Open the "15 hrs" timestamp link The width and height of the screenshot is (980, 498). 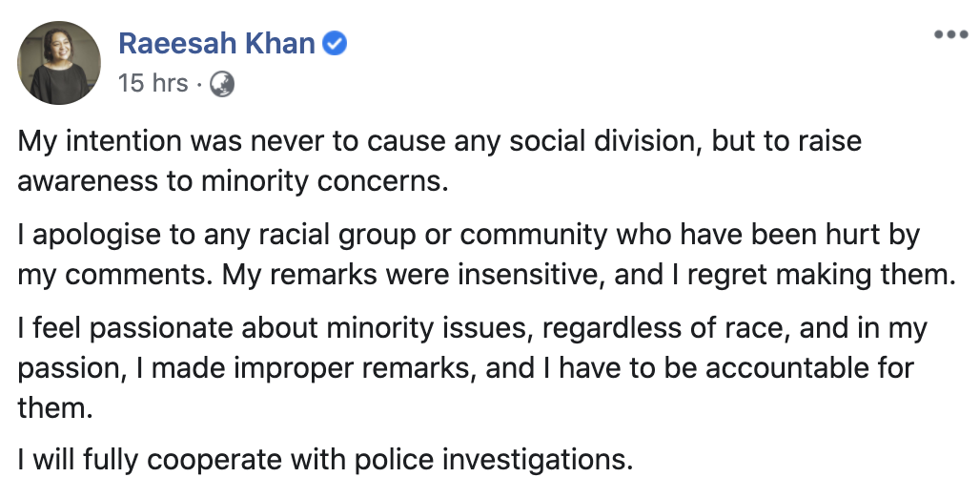pyautogui.click(x=153, y=84)
